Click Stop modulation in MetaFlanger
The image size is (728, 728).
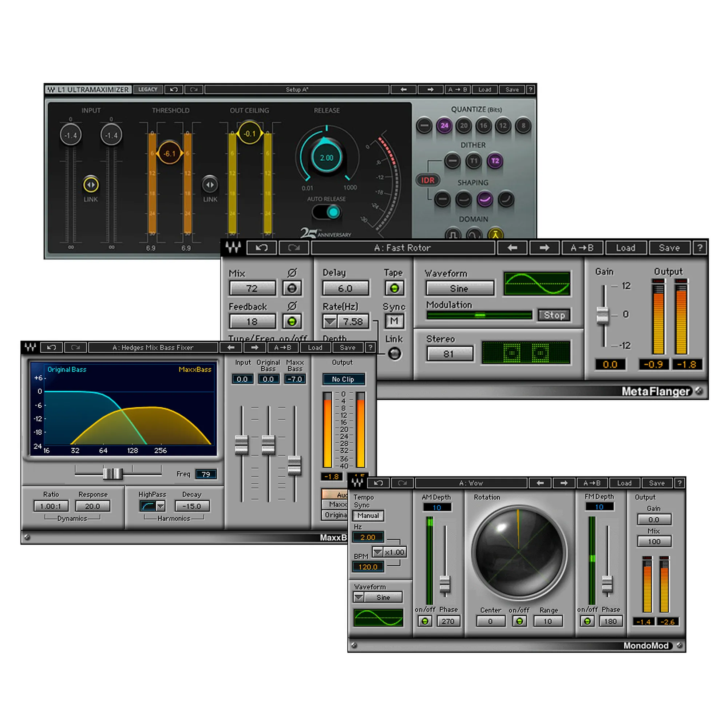(554, 315)
